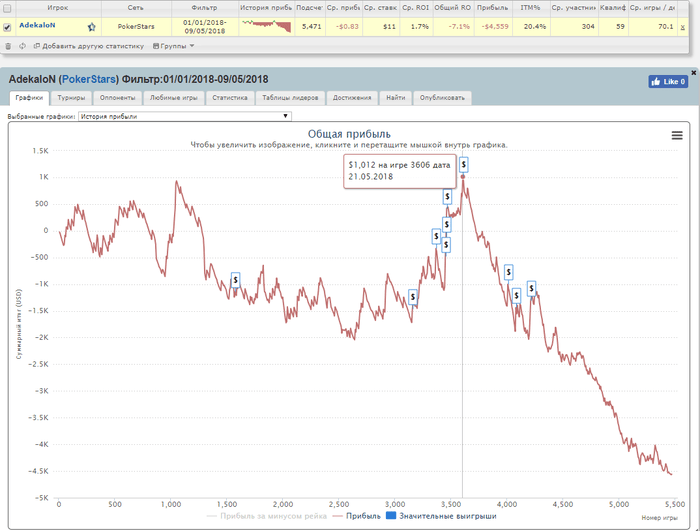Screen dimensions: 700x531
Task: Click the $ win marker near game 3,150
Action: pyautogui.click(x=412, y=297)
